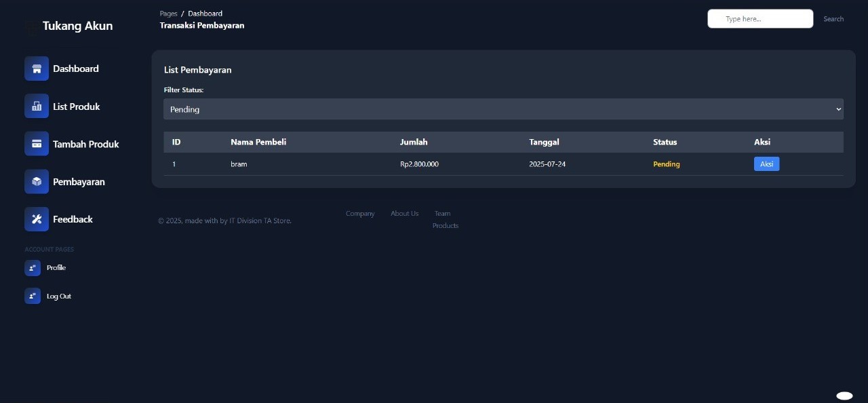Viewport: 868px width, 403px height.
Task: Click the Dashboard storefront icon in sidebar
Action: click(x=37, y=69)
